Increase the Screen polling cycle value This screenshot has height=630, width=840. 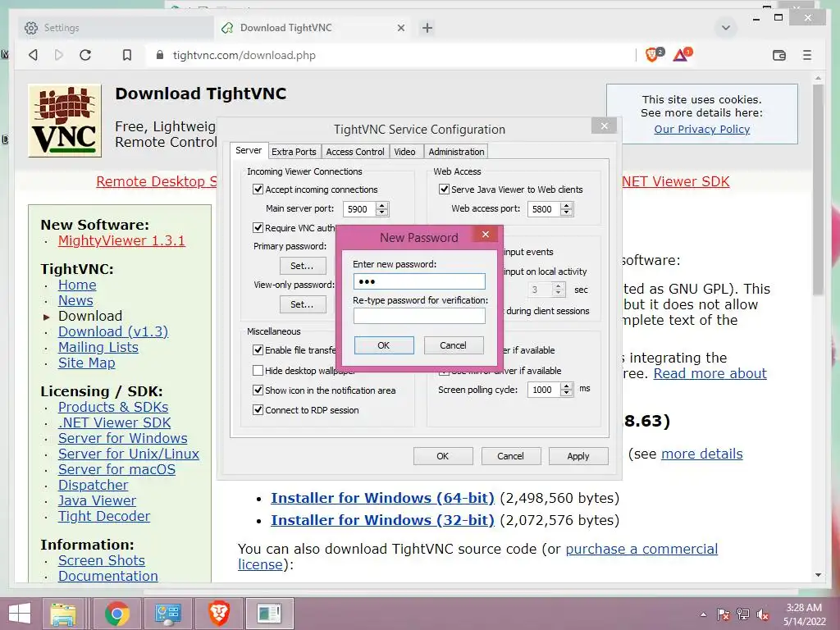(x=566, y=386)
